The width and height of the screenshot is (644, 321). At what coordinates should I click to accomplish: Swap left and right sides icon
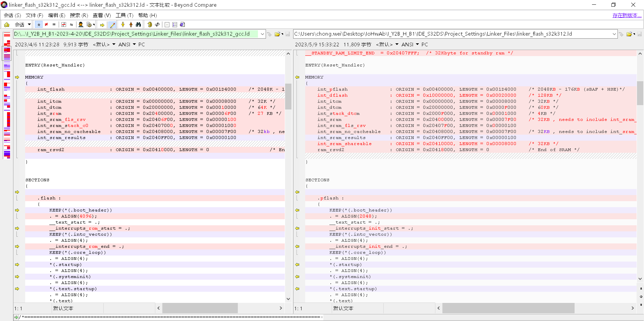tap(157, 25)
